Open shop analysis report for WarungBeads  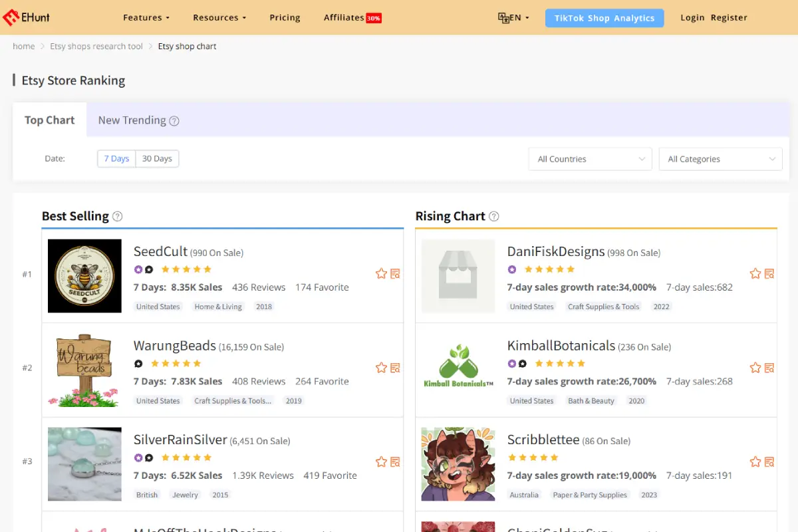click(x=395, y=367)
